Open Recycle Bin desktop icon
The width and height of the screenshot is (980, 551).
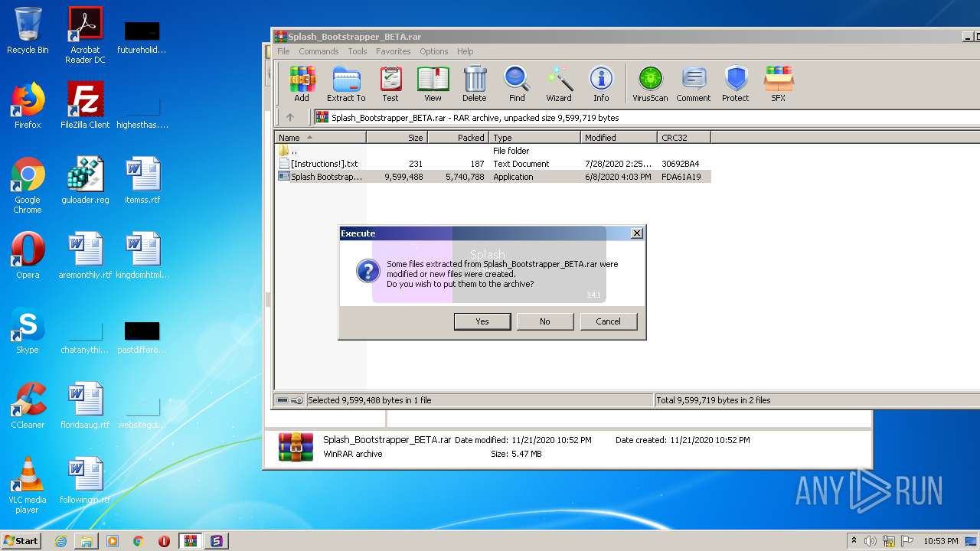tap(28, 31)
